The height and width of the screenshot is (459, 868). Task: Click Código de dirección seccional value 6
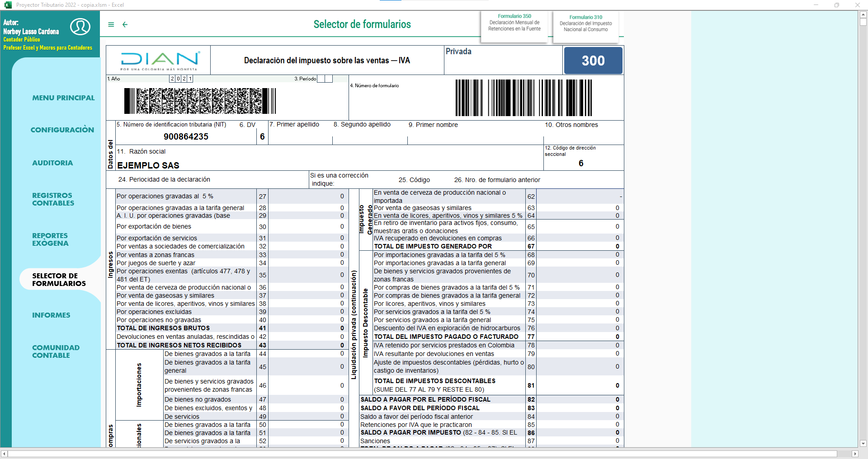pos(581,164)
